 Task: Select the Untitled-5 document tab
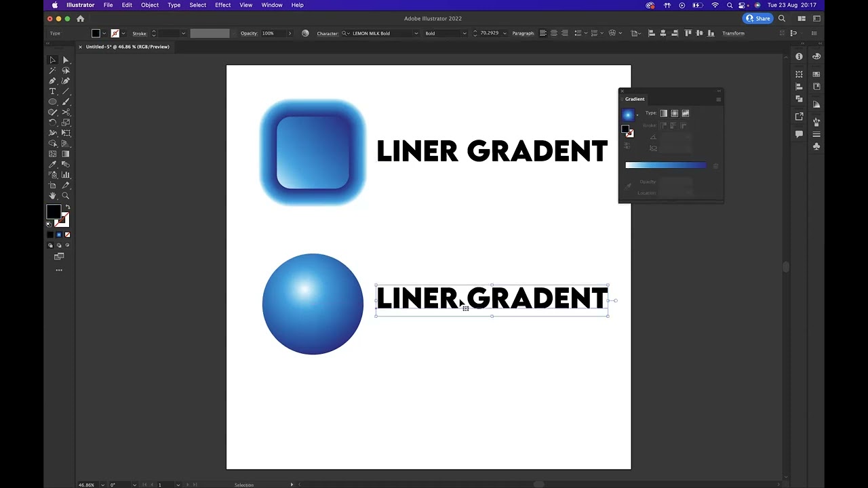point(127,47)
